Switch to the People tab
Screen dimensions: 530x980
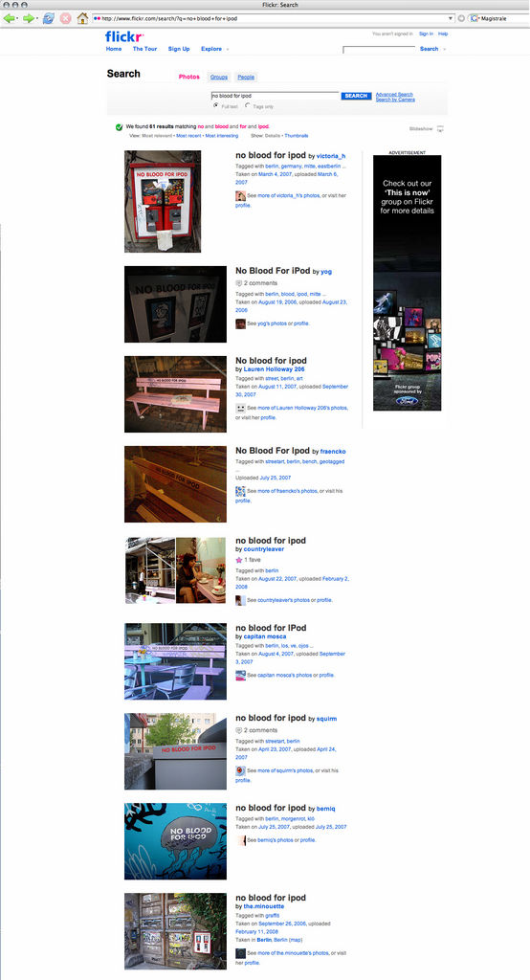(x=246, y=77)
